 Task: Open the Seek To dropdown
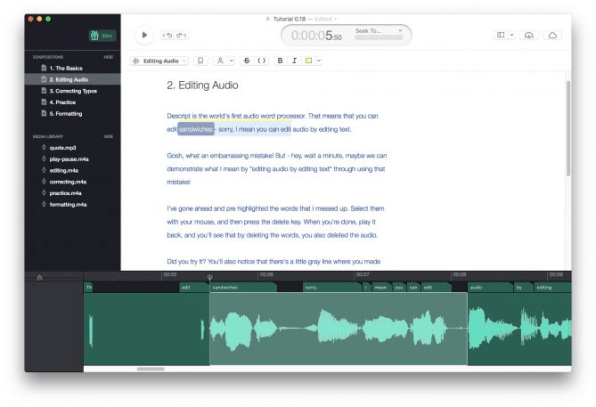pyautogui.click(x=379, y=30)
